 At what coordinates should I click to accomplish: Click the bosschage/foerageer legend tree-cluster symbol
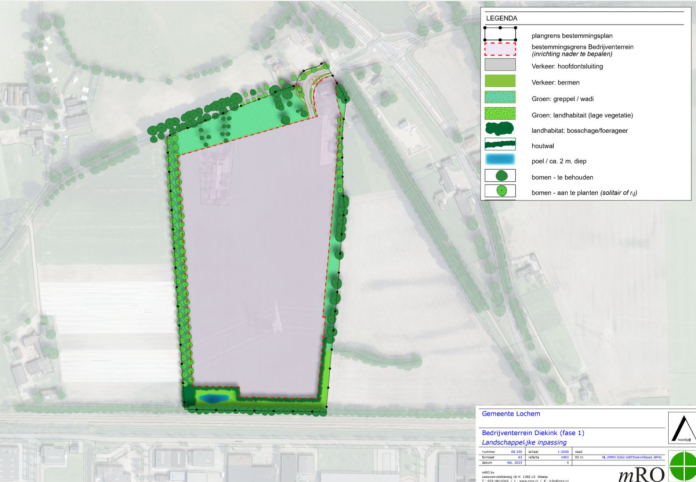[x=500, y=129]
